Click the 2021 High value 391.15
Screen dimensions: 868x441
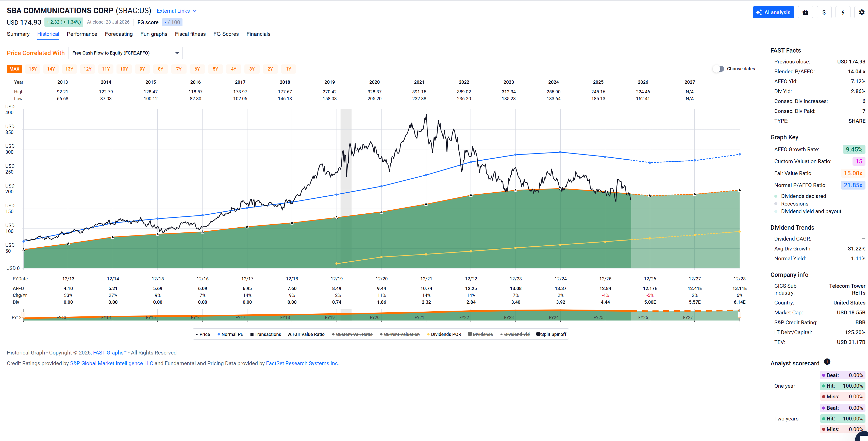click(x=419, y=92)
